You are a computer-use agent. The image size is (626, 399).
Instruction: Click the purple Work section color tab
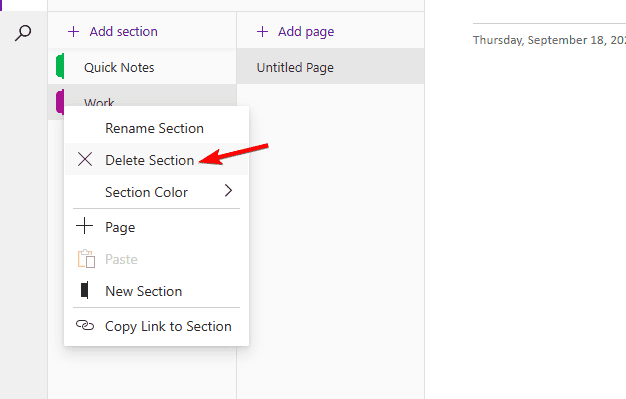(60, 102)
